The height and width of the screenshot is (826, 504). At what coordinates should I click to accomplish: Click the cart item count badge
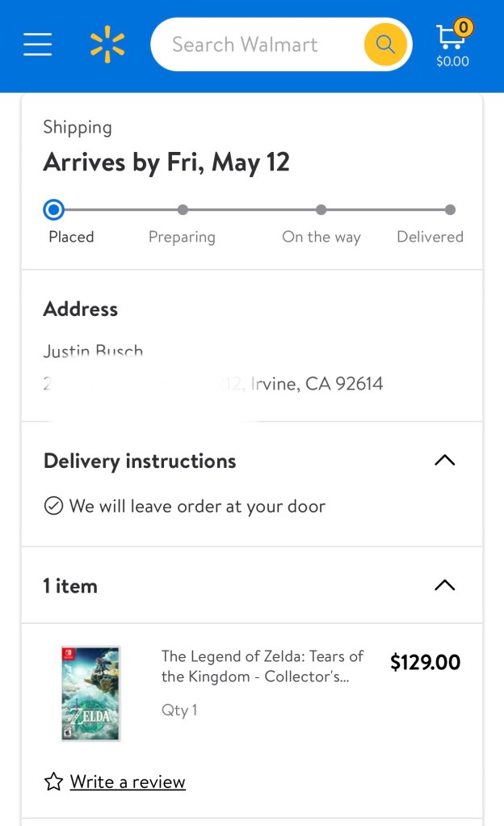(x=463, y=27)
